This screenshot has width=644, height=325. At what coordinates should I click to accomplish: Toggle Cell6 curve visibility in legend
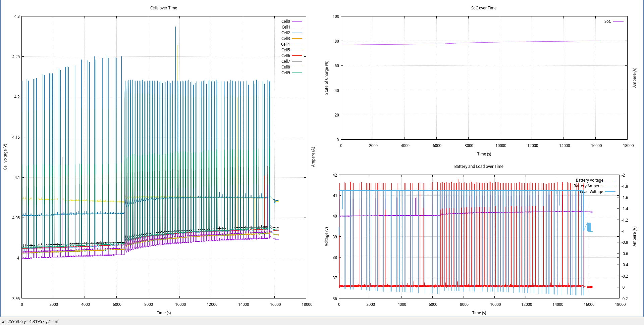click(x=286, y=55)
